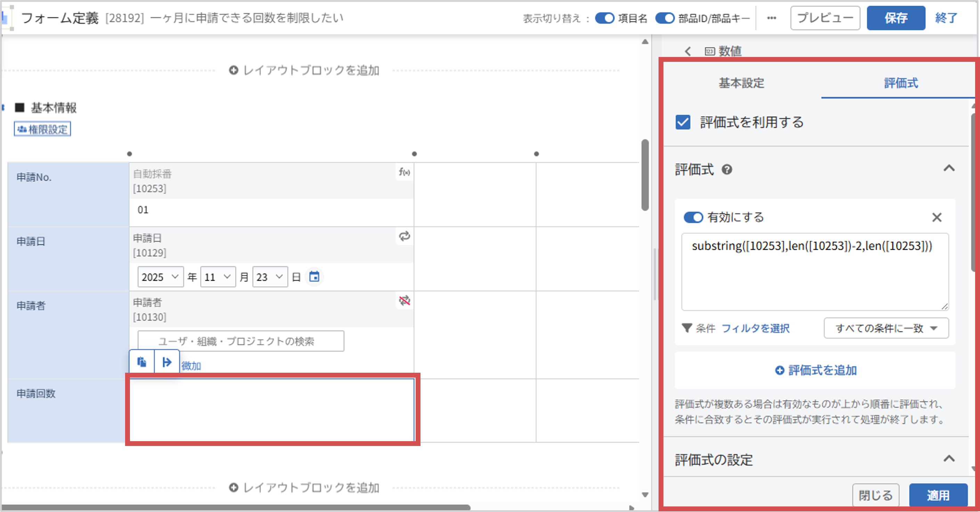
Task: Click the move arrow icon above 申請回数 cell
Action: tap(166, 362)
